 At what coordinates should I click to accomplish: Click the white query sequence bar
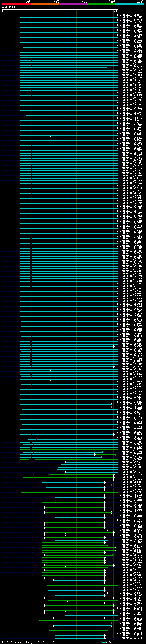(x=60, y=9)
